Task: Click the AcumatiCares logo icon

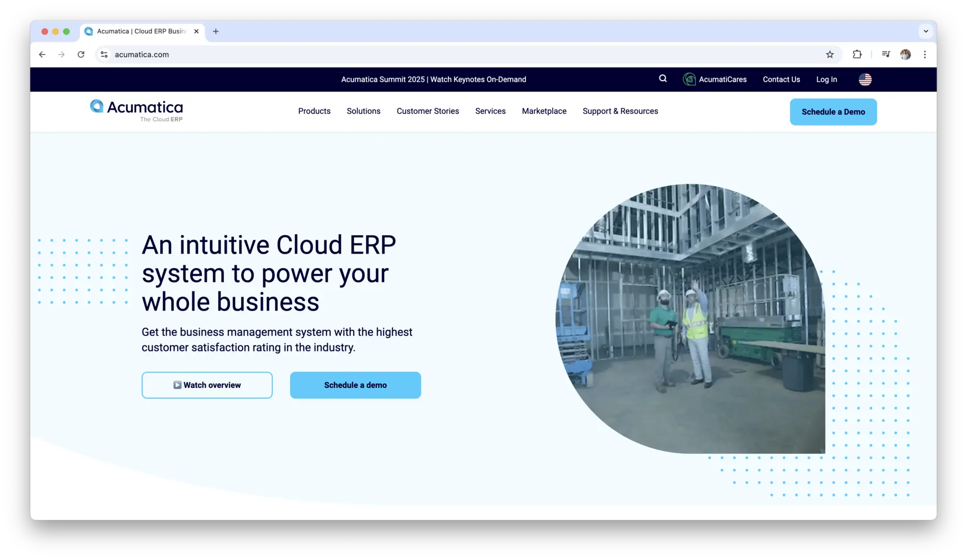Action: click(x=689, y=79)
